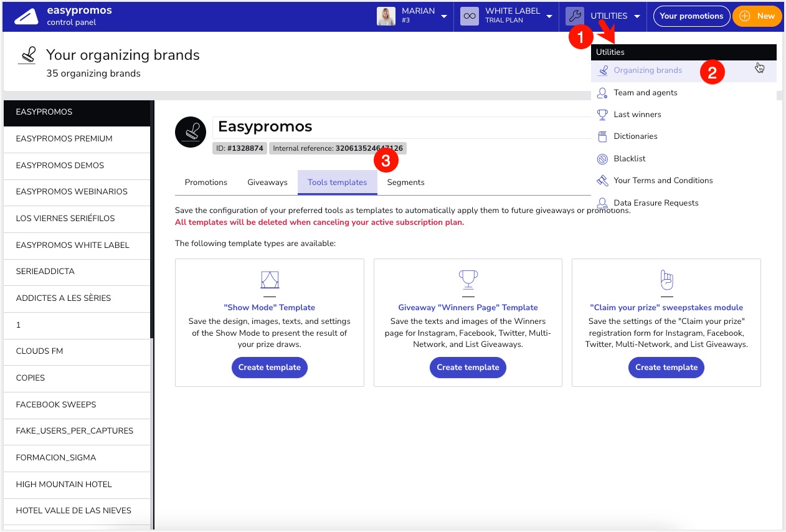Click the round Easypromos brand stamp avatar

(191, 132)
